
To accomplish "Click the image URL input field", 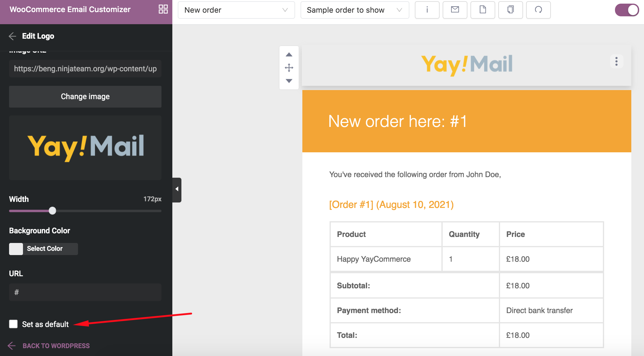I will pyautogui.click(x=85, y=69).
